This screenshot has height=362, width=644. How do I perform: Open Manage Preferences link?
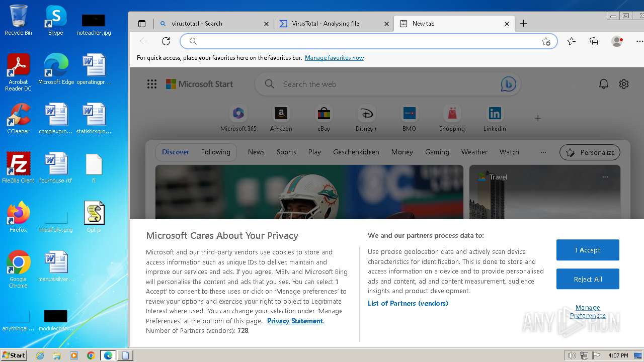click(588, 312)
